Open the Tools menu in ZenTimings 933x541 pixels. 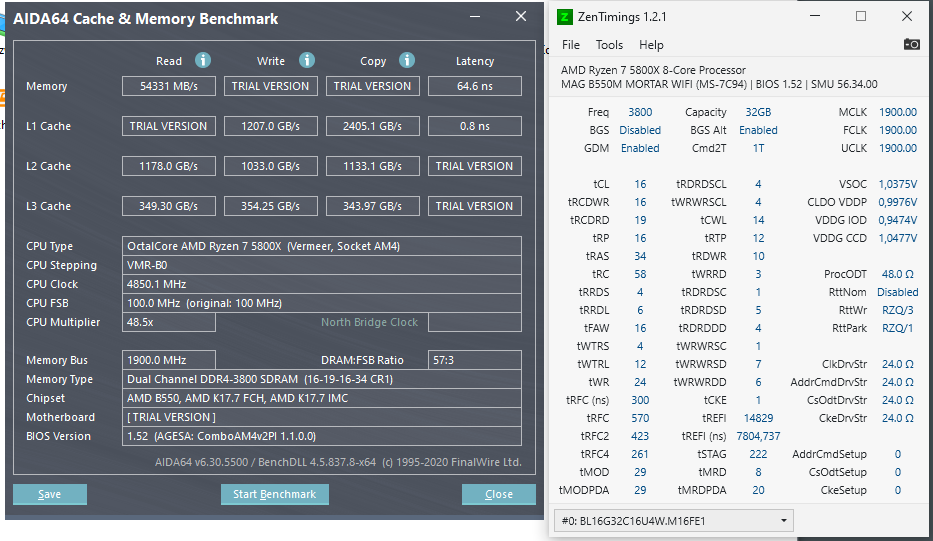click(609, 45)
